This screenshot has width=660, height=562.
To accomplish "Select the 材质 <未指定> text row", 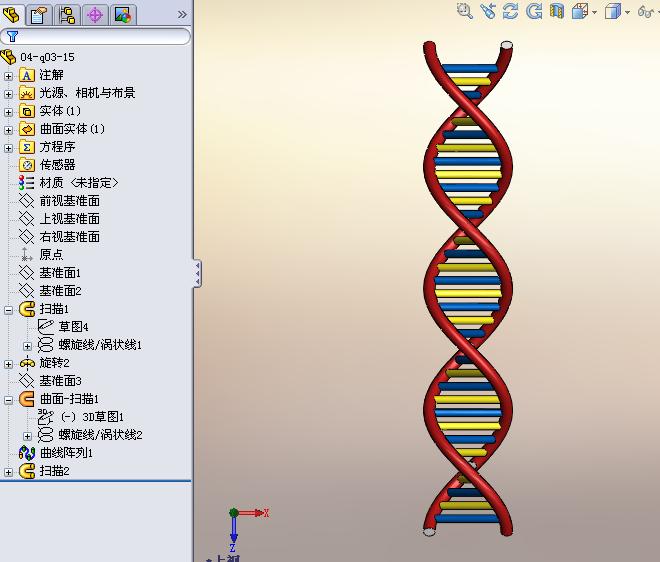I will coord(79,183).
